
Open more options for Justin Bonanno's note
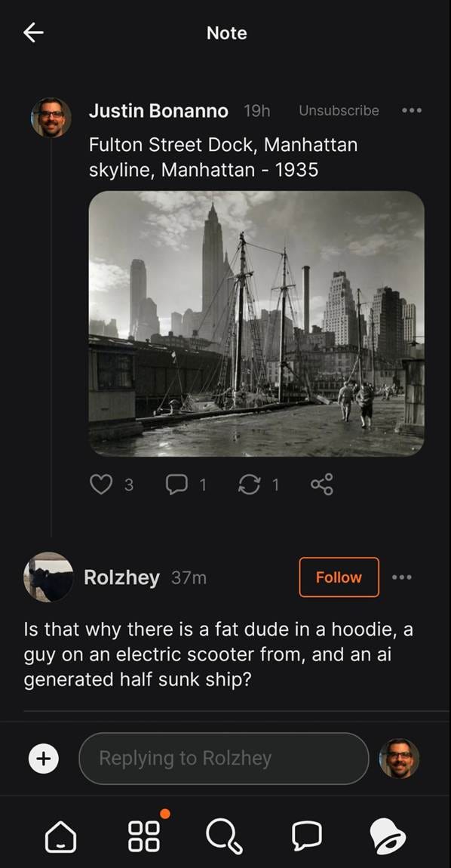[412, 110]
